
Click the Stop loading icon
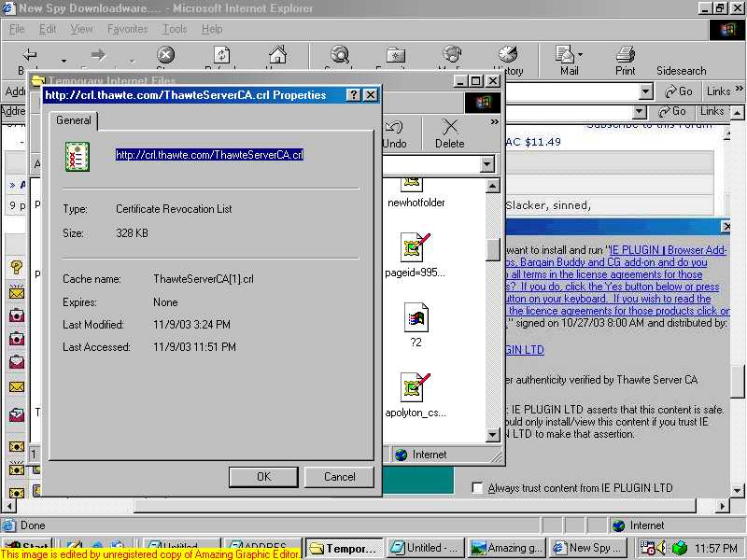click(x=165, y=55)
